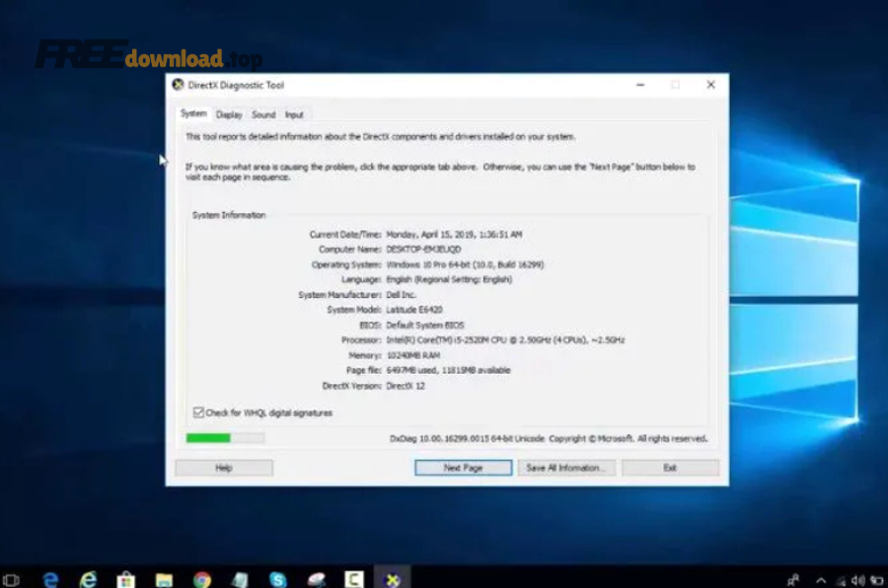Switch to the Display tab
The height and width of the screenshot is (588, 888).
coord(229,115)
